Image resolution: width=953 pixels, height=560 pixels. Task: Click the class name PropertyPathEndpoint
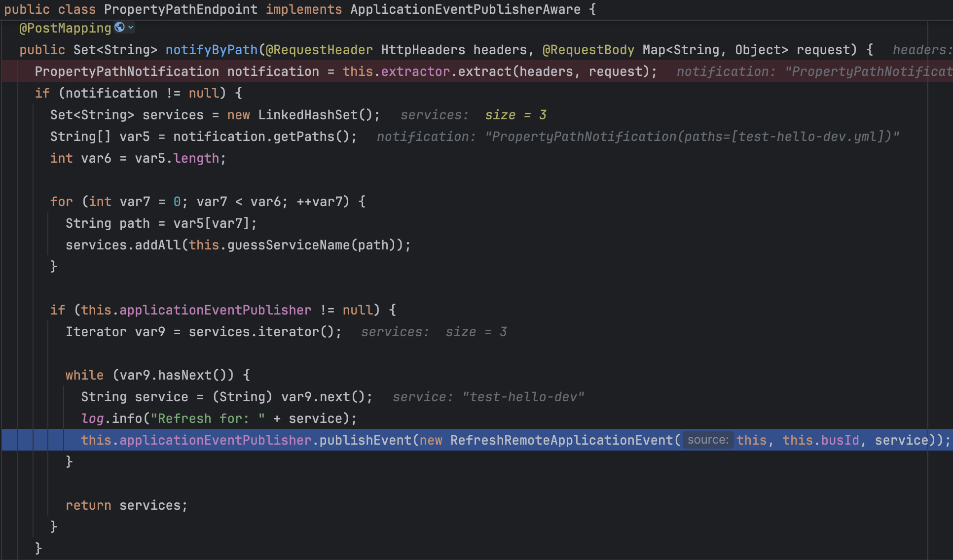point(181,9)
